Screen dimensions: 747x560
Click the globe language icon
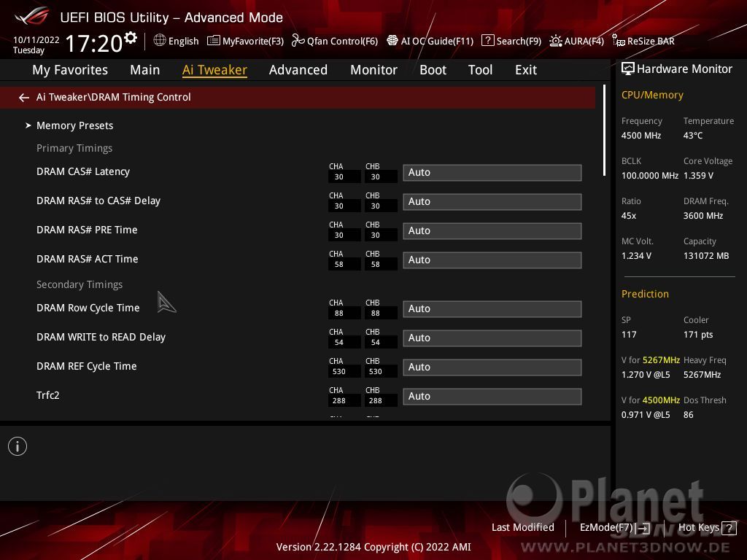click(x=160, y=41)
